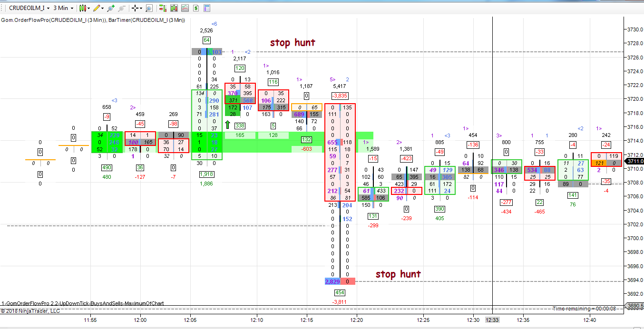The width and height of the screenshot is (644, 329).
Task: Click the 5,417 bar volume total
Action: [x=340, y=87]
